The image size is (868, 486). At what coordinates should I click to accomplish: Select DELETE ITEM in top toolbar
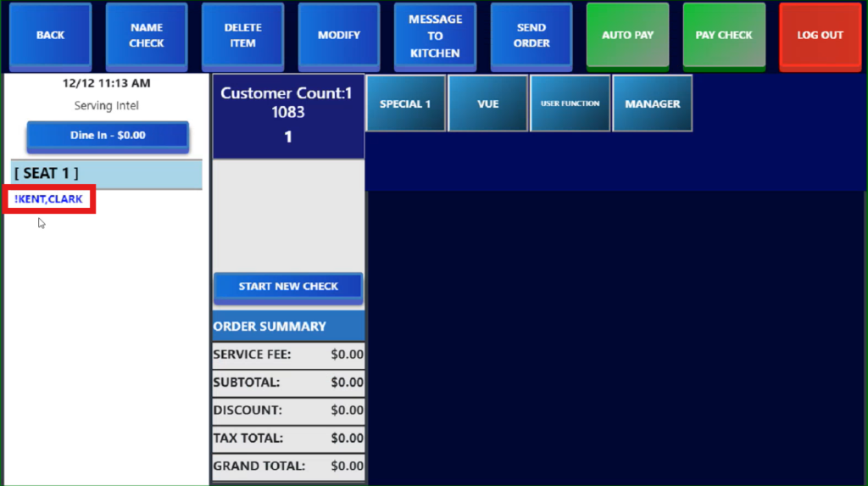(x=242, y=36)
